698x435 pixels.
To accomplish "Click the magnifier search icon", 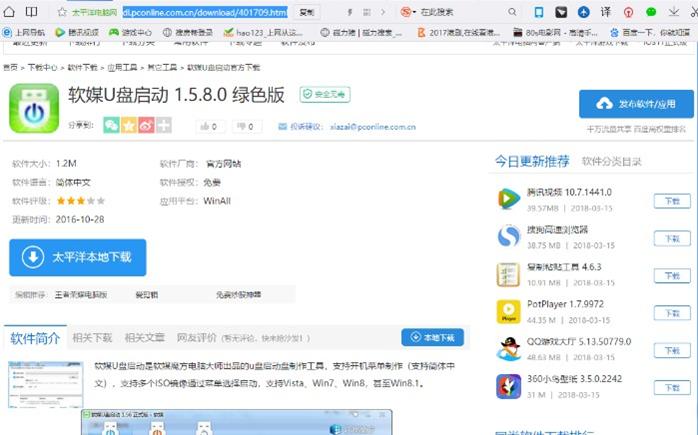I will tap(512, 12).
